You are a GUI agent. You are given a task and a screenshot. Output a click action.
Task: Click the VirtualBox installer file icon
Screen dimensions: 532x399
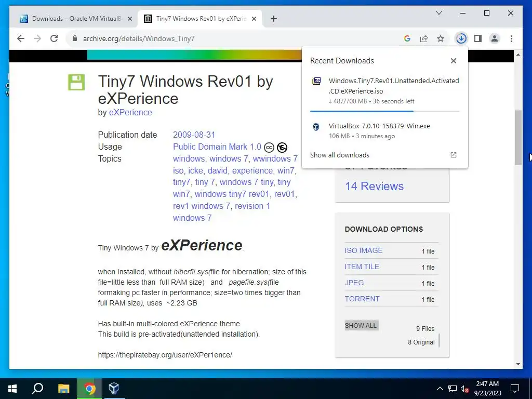(316, 127)
